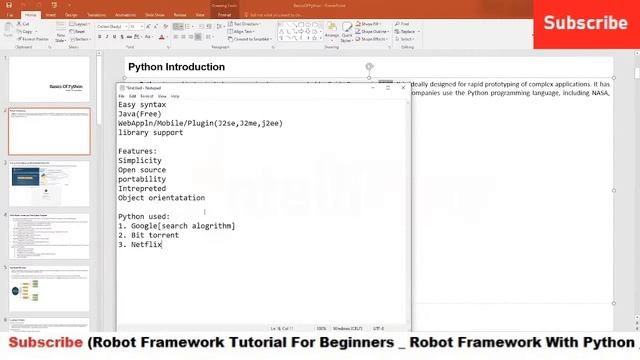Open the Convert to SmartArt dropdown
The image size is (640, 360).
point(250,39)
